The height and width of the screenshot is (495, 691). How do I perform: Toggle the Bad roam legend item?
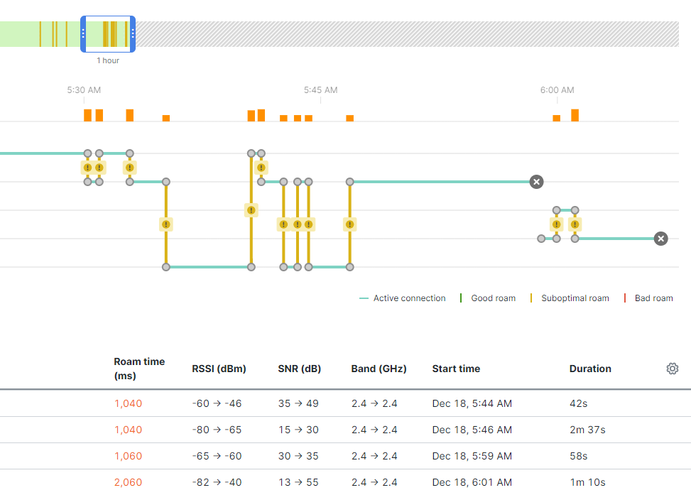coord(648,298)
